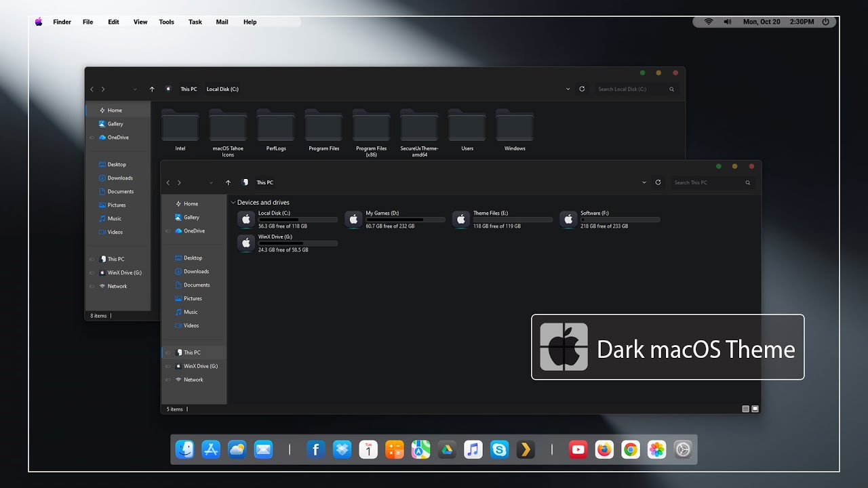868x488 pixels.
Task: Open the Weather app in dock
Action: coord(237,449)
